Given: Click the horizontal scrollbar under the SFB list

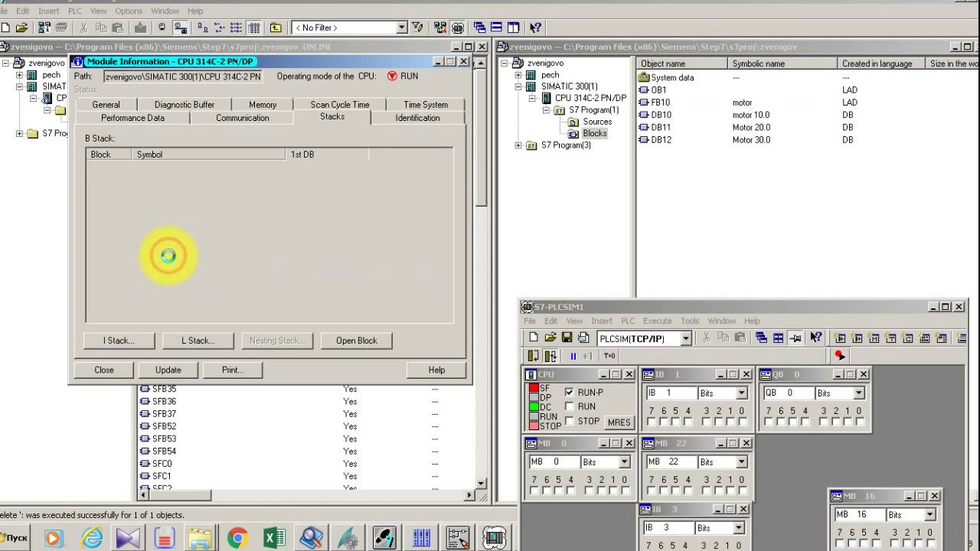Looking at the screenshot, I should point(306,496).
